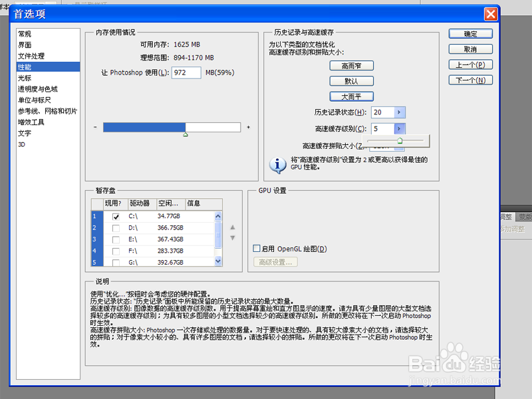Select the 366.75GB free space cell
532x399 pixels.
tap(170, 228)
